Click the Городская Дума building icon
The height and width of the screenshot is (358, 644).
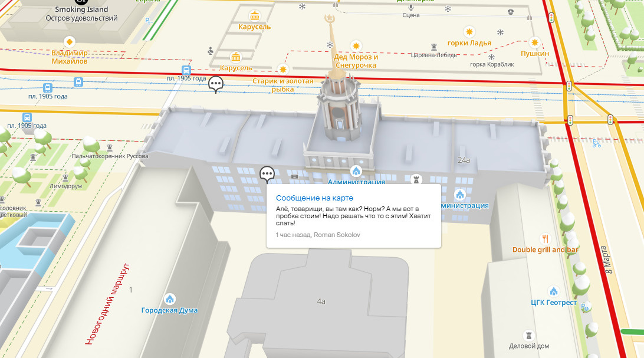click(170, 298)
